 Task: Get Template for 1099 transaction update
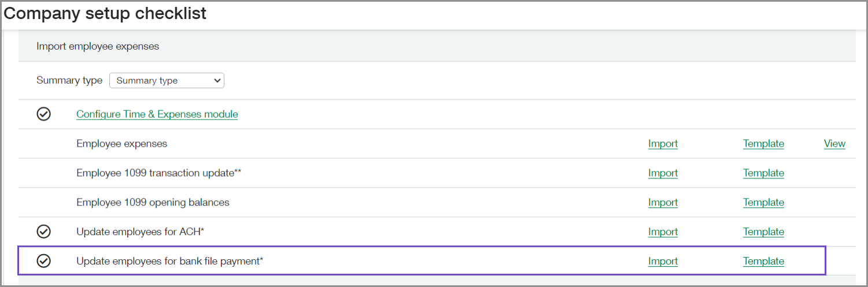763,173
